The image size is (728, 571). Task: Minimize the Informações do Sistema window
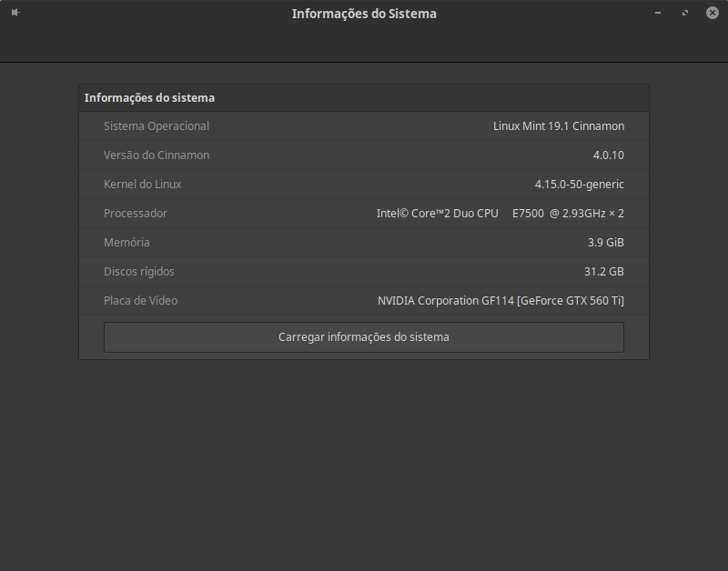pos(658,13)
